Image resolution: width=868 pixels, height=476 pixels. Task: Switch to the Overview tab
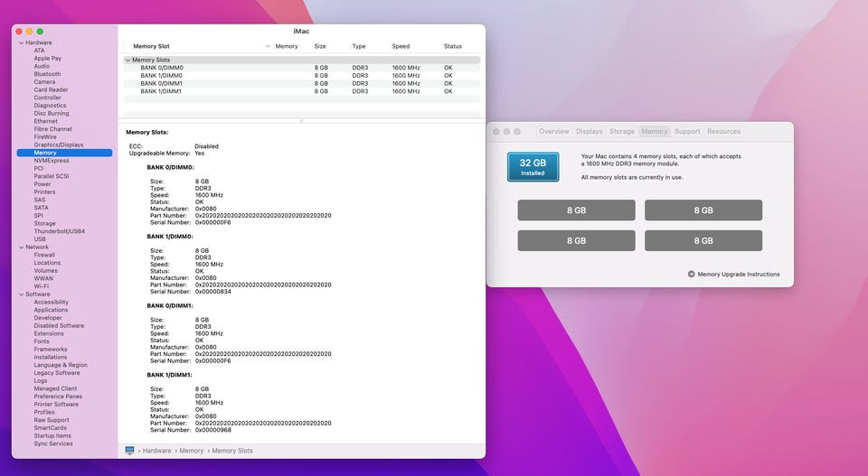553,132
